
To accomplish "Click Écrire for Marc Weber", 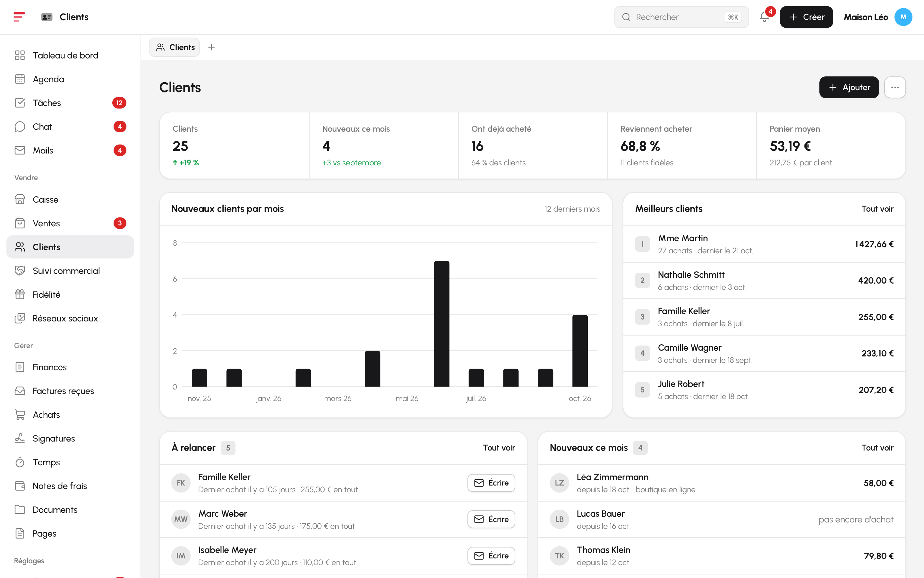I will tap(491, 519).
